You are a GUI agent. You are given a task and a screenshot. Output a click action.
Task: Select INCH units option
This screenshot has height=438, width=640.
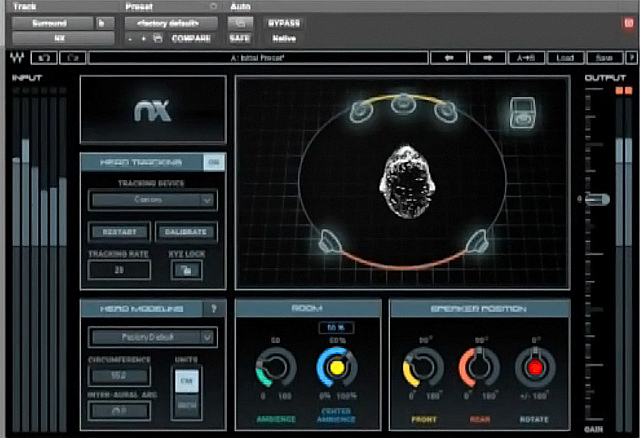pos(188,404)
